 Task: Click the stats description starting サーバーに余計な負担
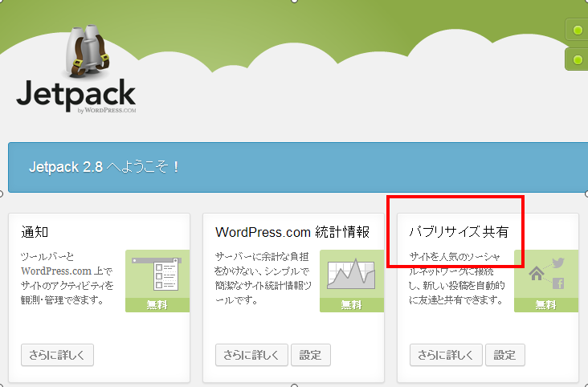click(x=263, y=279)
